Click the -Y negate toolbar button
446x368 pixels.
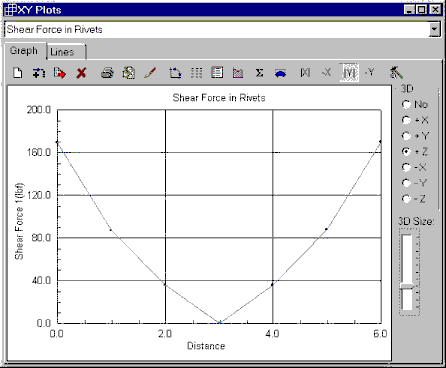coord(369,72)
